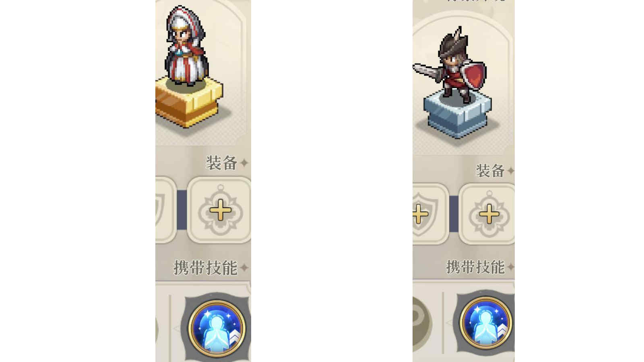This screenshot has height=362, width=644.
Task: Click the blue stone pedestal under the swordsman
Action: pyautogui.click(x=457, y=113)
